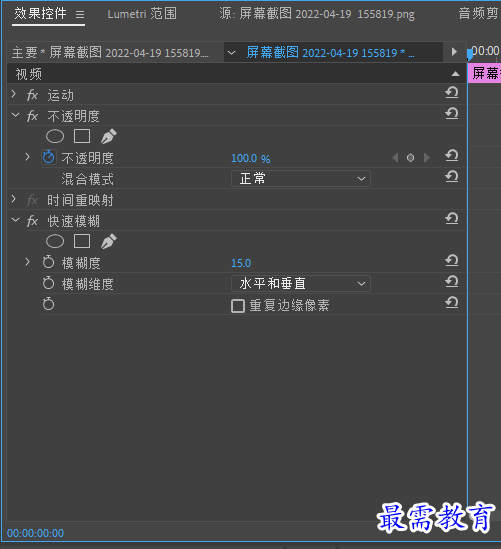
Task: Open the 效果控件 panel menu icon
Action: pyautogui.click(x=80, y=14)
